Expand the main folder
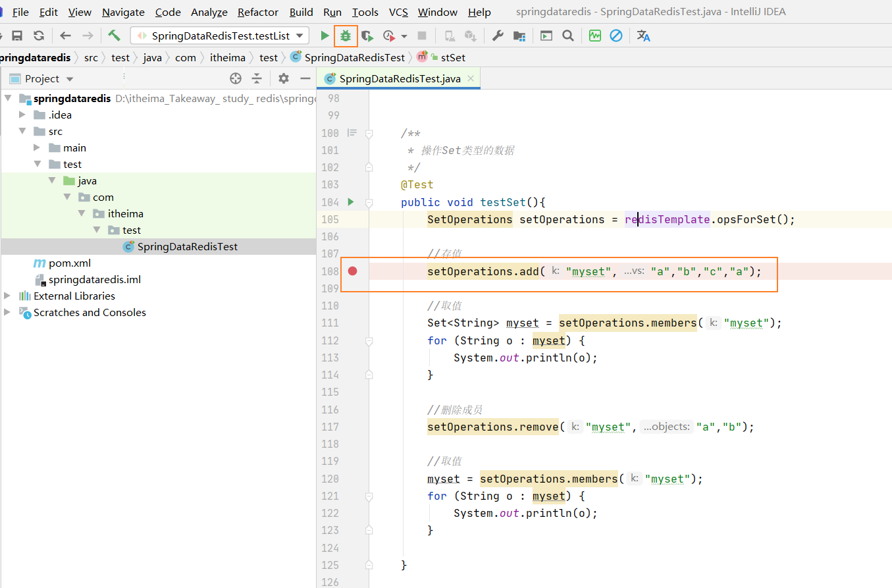The height and width of the screenshot is (588, 892). tap(37, 147)
